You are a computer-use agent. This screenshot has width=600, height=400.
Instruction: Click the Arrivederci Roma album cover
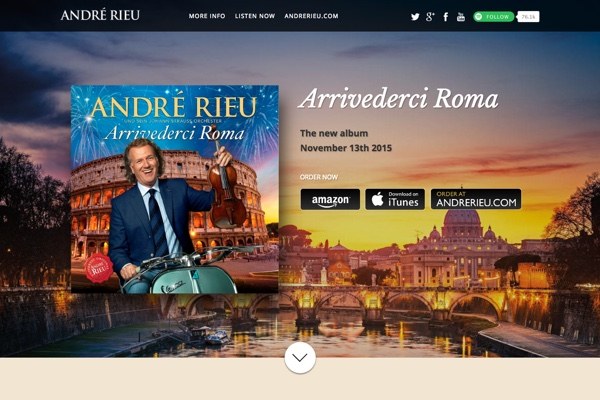coord(175,189)
